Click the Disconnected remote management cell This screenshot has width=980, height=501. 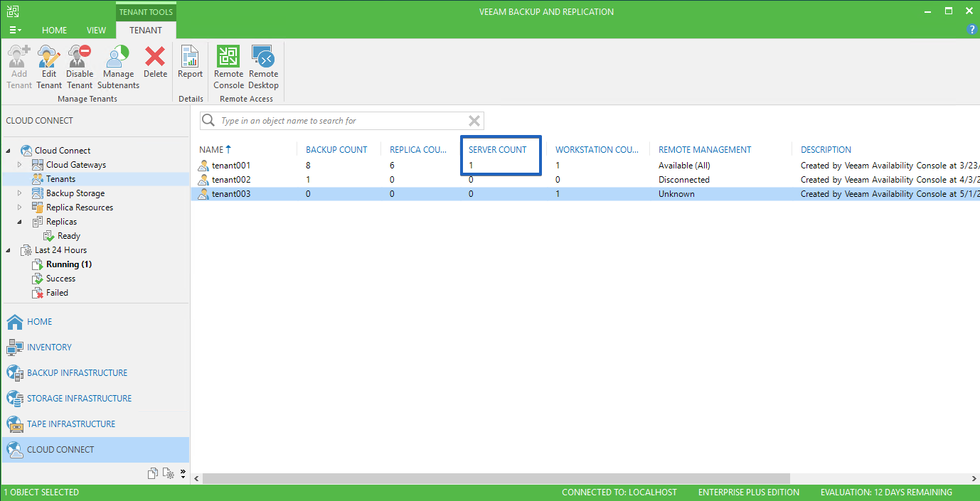(684, 180)
